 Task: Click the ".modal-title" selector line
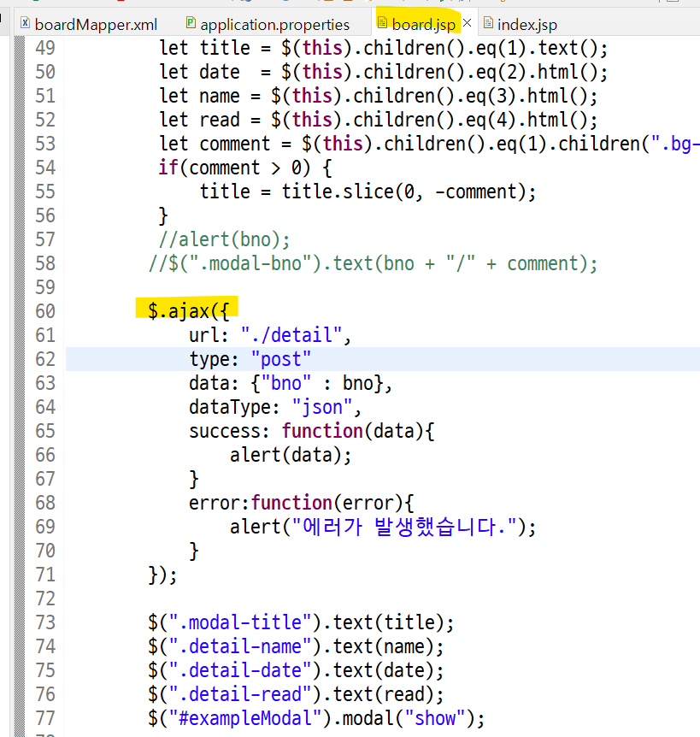coord(301,622)
